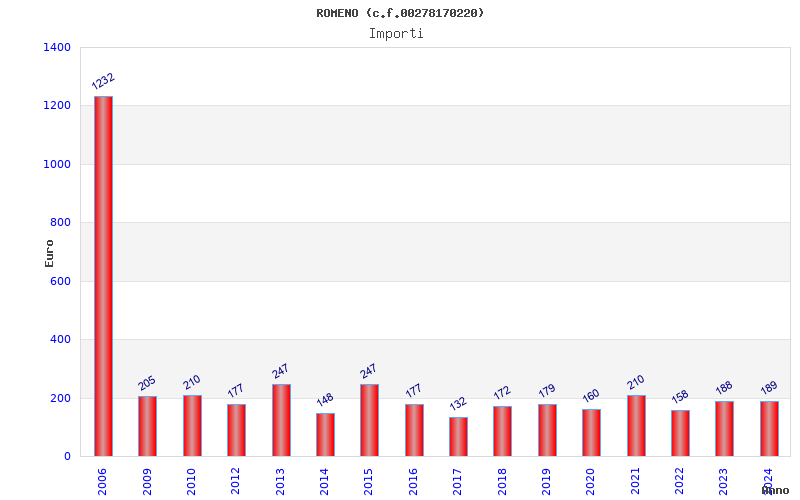The height and width of the screenshot is (500, 800).
Task: Select the x-axis year label 2018
Action: click(x=502, y=482)
